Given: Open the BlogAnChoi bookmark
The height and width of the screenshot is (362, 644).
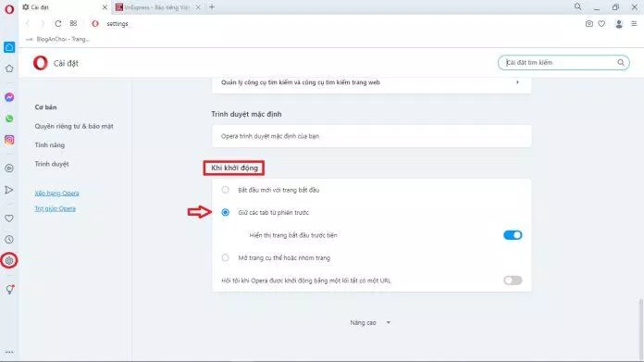Looking at the screenshot, I should point(57,39).
